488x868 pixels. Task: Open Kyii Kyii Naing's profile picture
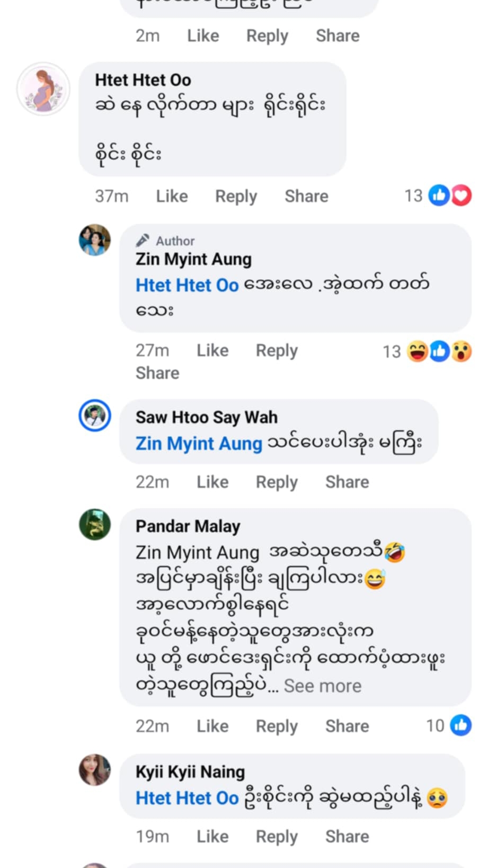(x=95, y=770)
